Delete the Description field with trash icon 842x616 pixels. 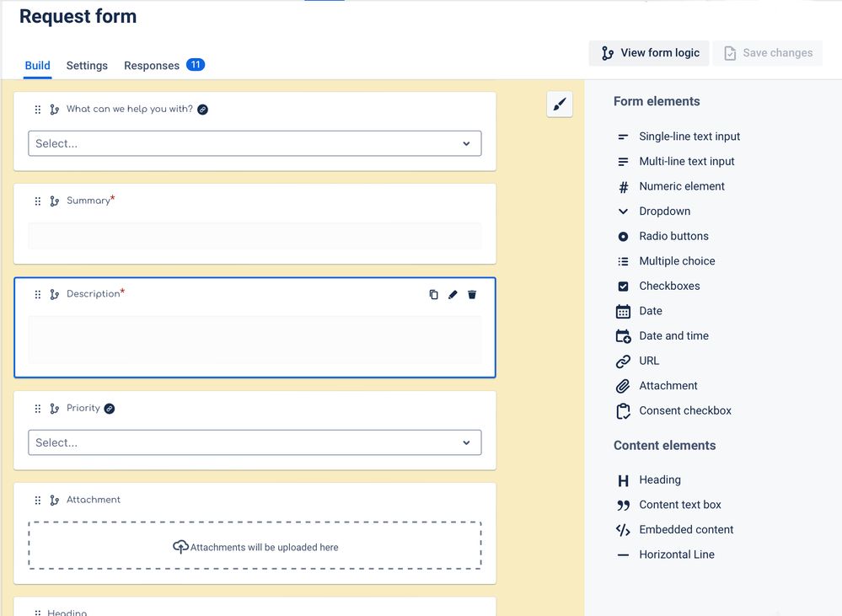click(472, 294)
